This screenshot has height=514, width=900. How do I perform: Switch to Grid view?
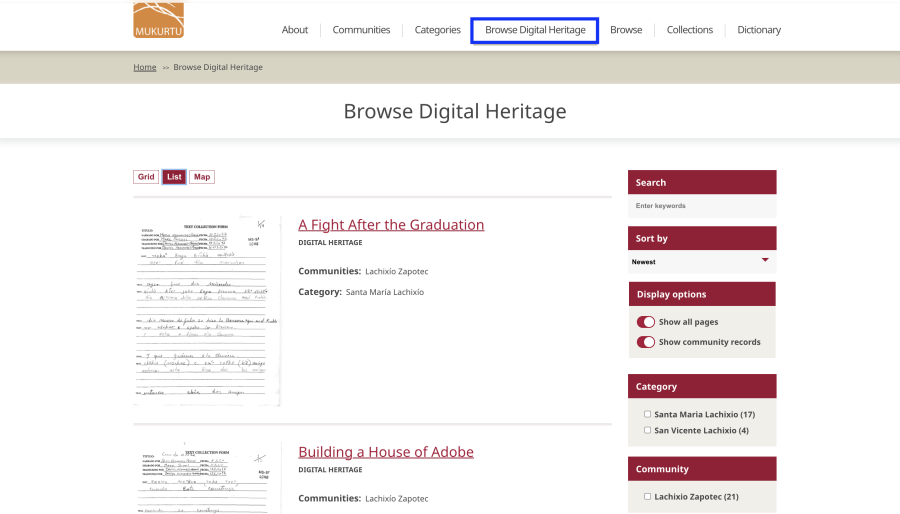point(146,177)
